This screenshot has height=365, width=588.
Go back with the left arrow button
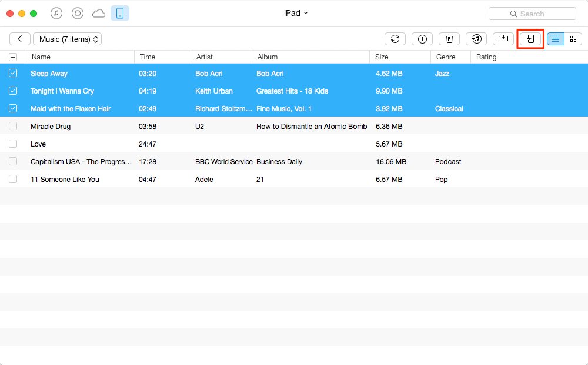click(x=20, y=39)
